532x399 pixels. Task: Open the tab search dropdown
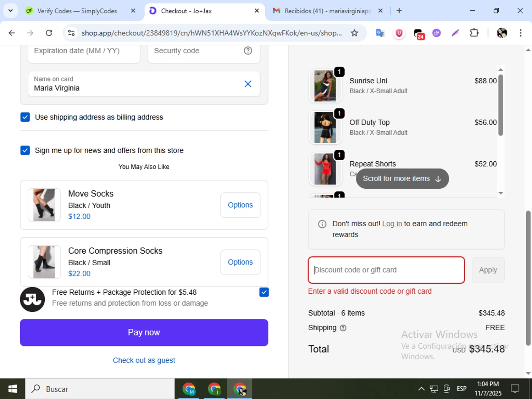(11, 11)
